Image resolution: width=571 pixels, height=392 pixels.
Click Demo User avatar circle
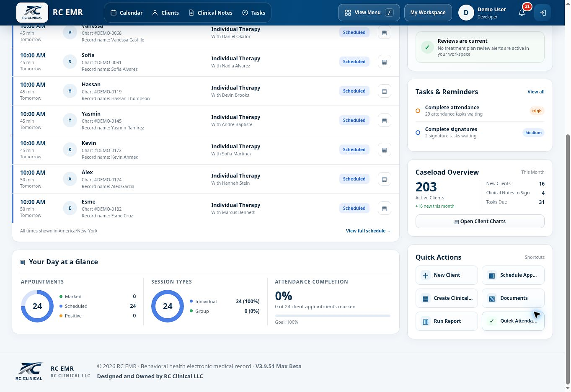tap(466, 13)
